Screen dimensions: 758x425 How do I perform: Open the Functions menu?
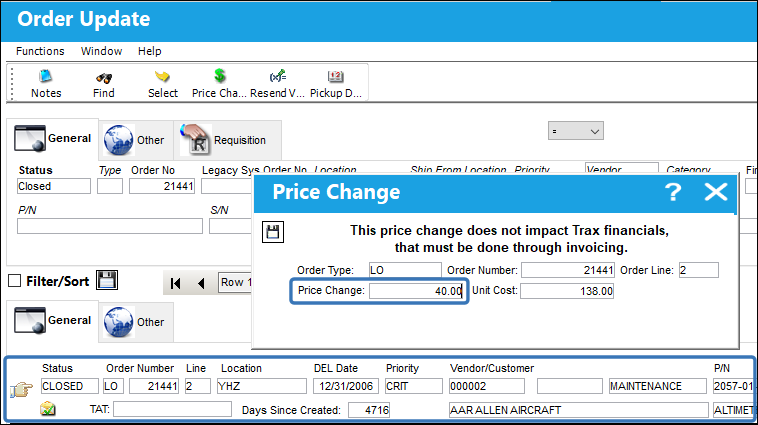40,51
